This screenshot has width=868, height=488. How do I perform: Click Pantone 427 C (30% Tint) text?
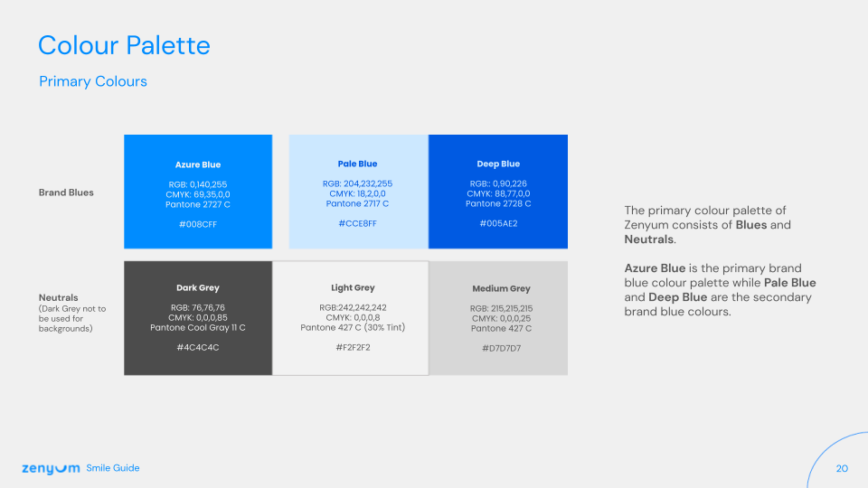click(x=353, y=327)
